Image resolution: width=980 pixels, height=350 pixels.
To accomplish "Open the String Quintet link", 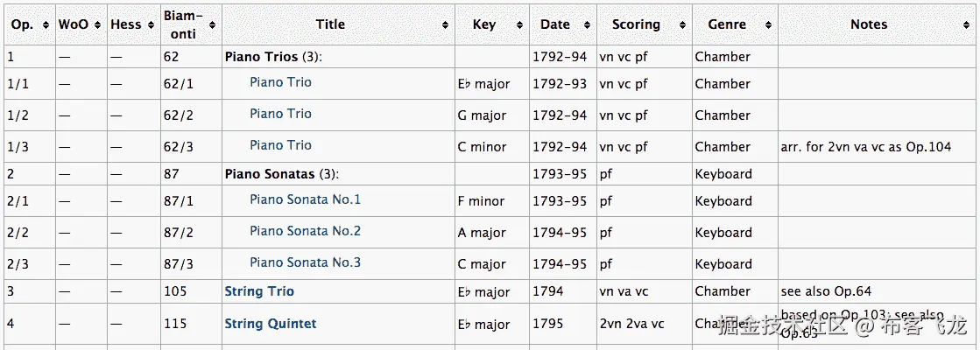I will click(271, 324).
